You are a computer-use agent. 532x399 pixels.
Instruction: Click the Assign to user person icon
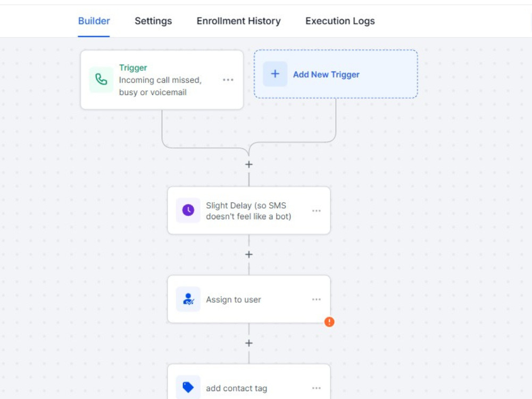pos(188,299)
